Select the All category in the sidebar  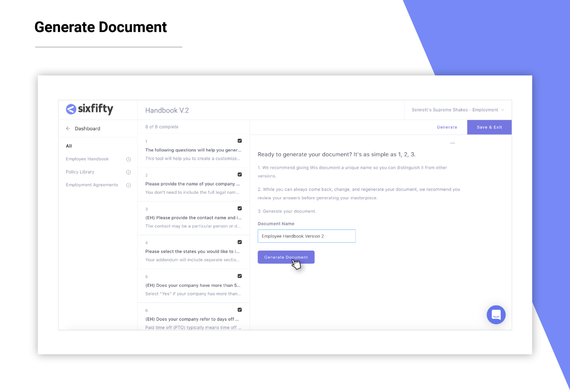(x=69, y=146)
